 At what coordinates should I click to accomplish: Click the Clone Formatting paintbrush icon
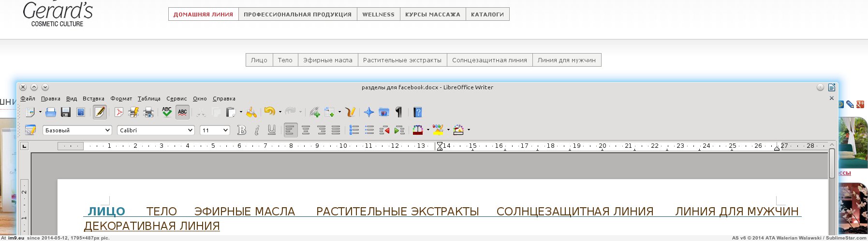251,113
